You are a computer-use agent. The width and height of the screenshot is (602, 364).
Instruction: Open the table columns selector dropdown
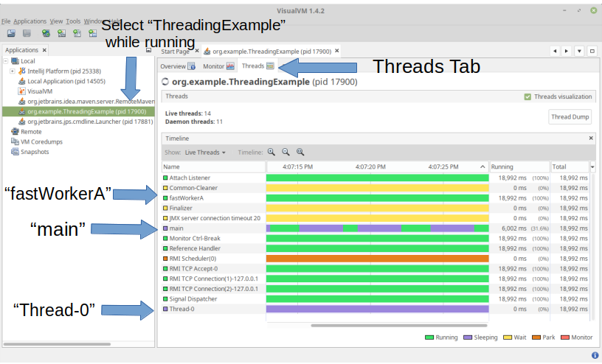click(x=592, y=167)
